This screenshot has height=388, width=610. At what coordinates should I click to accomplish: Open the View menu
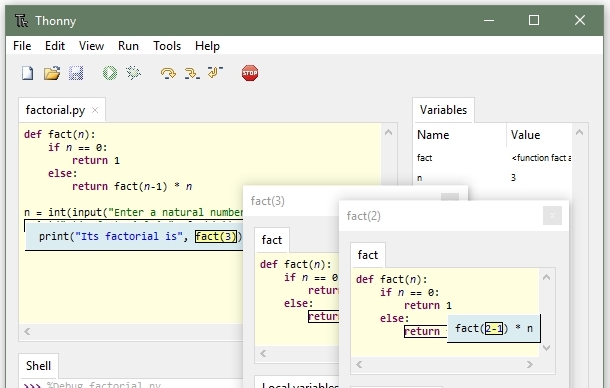tap(91, 46)
